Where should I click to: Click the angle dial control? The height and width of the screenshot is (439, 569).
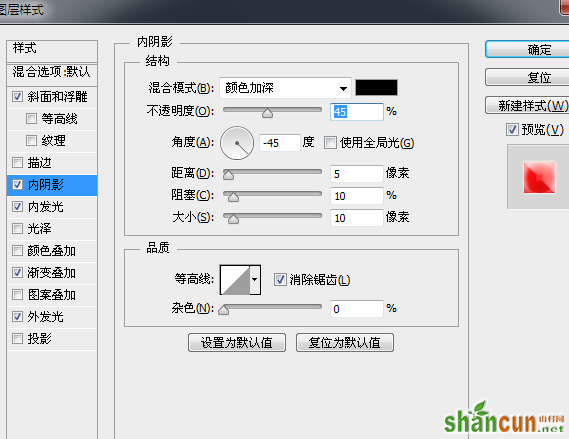tap(237, 143)
